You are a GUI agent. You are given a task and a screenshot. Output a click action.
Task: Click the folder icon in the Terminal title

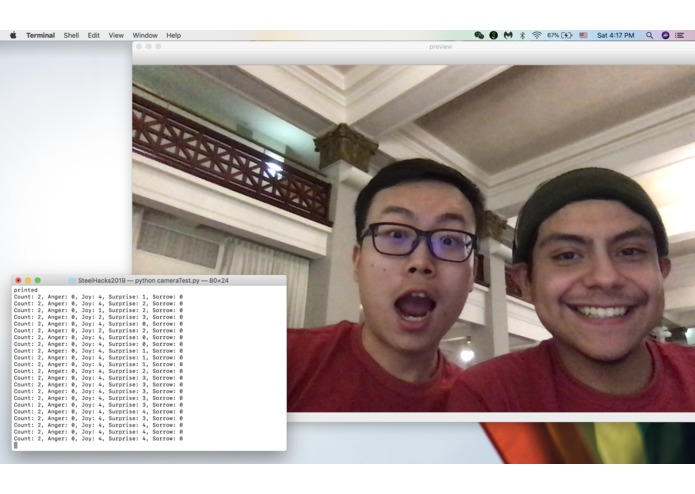point(72,280)
